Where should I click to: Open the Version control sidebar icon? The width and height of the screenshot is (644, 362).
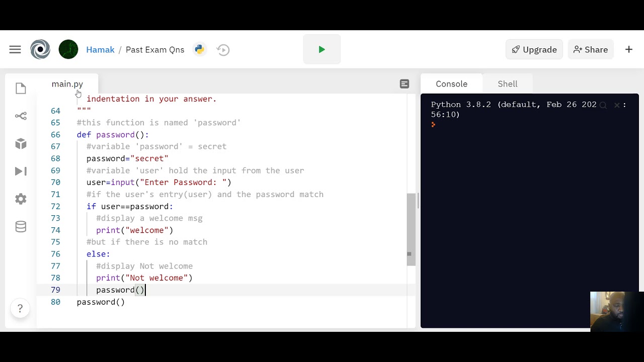point(21,116)
